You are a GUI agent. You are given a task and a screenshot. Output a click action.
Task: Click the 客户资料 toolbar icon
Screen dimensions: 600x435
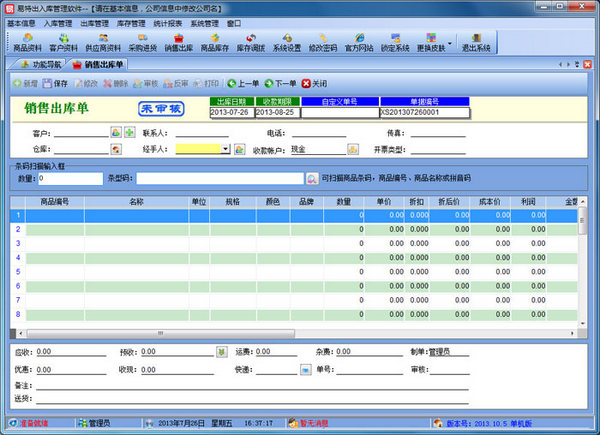click(x=64, y=41)
